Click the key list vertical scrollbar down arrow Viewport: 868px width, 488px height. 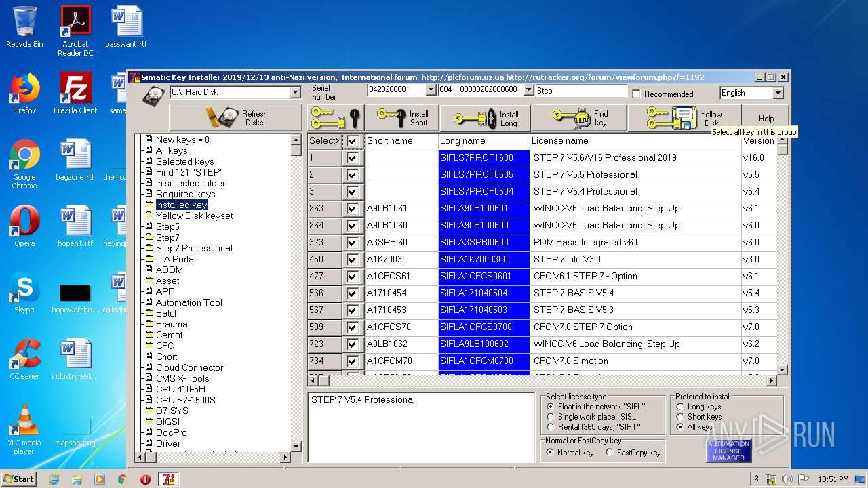pyautogui.click(x=782, y=370)
